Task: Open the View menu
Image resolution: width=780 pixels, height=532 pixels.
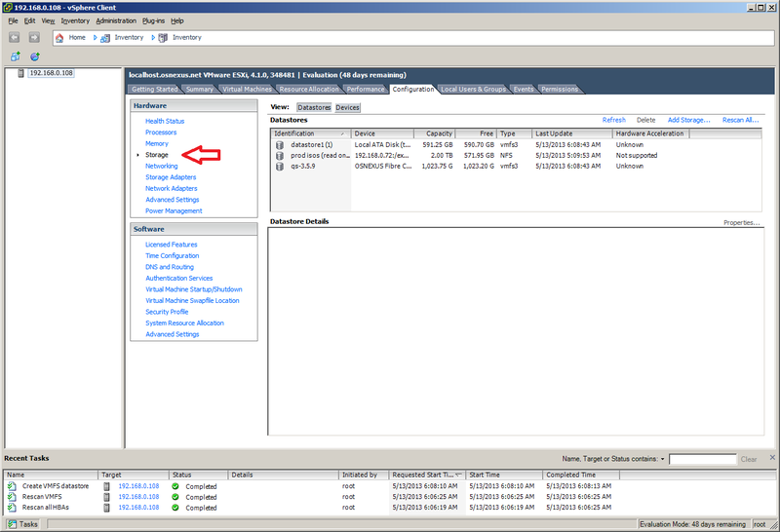Action: point(48,20)
